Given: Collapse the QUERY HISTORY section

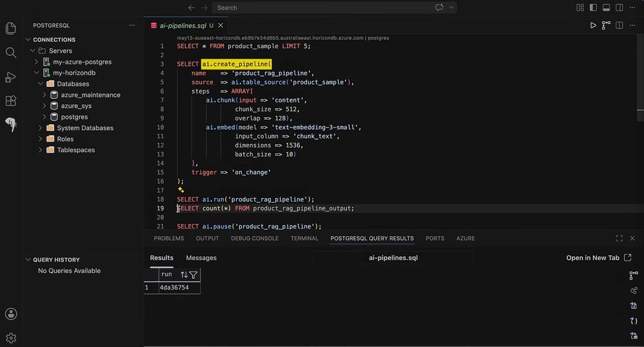Looking at the screenshot, I should [28, 259].
